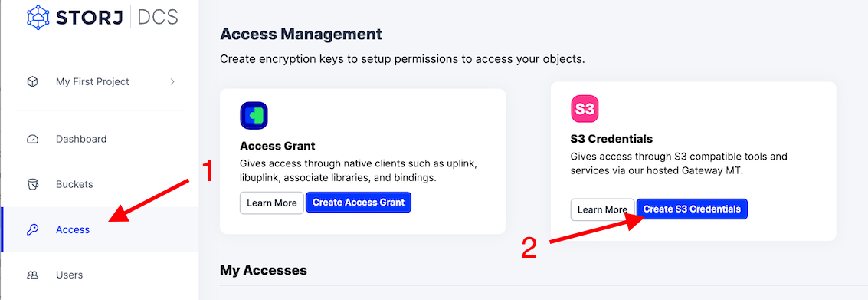
Task: Click the Dashboard gauge icon
Action: coord(32,139)
